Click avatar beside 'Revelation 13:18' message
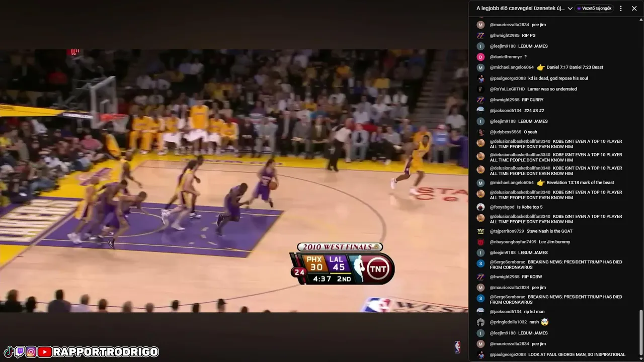Screen dimensions: 644x362 (x=480, y=183)
